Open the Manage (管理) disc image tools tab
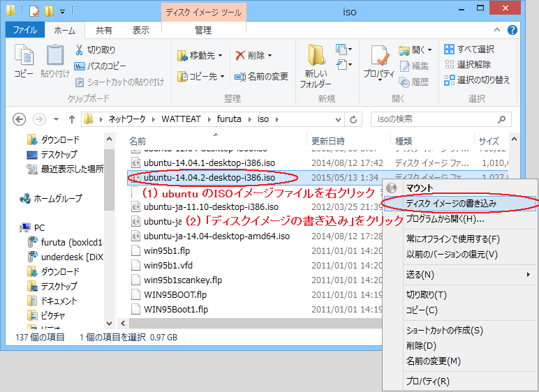 203,31
